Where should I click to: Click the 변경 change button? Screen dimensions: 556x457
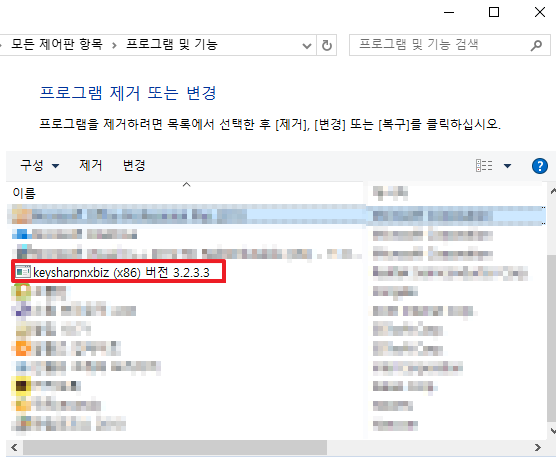click(134, 165)
